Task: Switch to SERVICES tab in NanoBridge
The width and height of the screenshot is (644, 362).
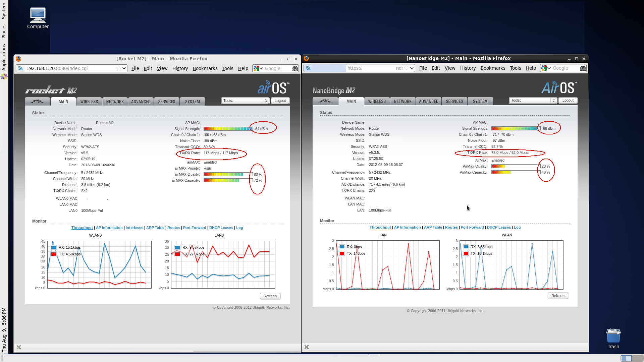Action: pyautogui.click(x=454, y=101)
